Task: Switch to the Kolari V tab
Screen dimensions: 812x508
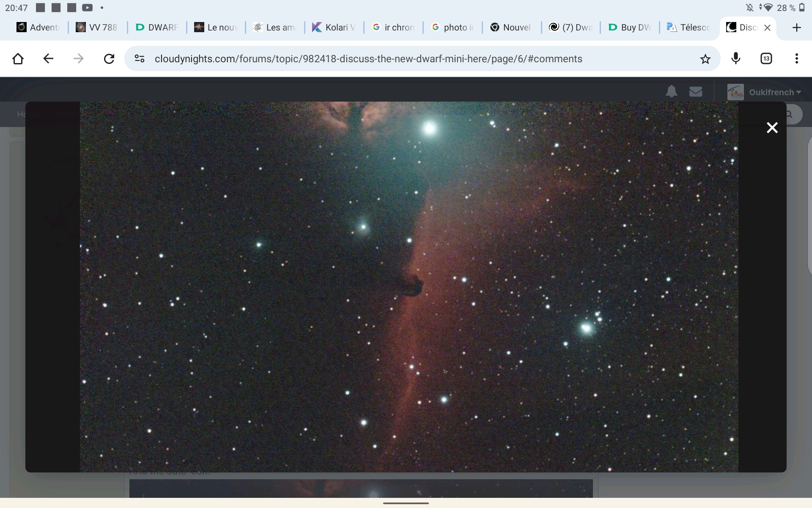Action: click(334, 28)
